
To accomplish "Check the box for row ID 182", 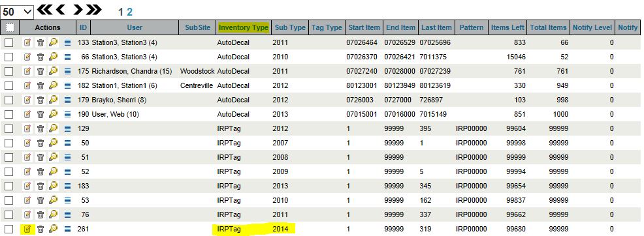I will point(9,85).
